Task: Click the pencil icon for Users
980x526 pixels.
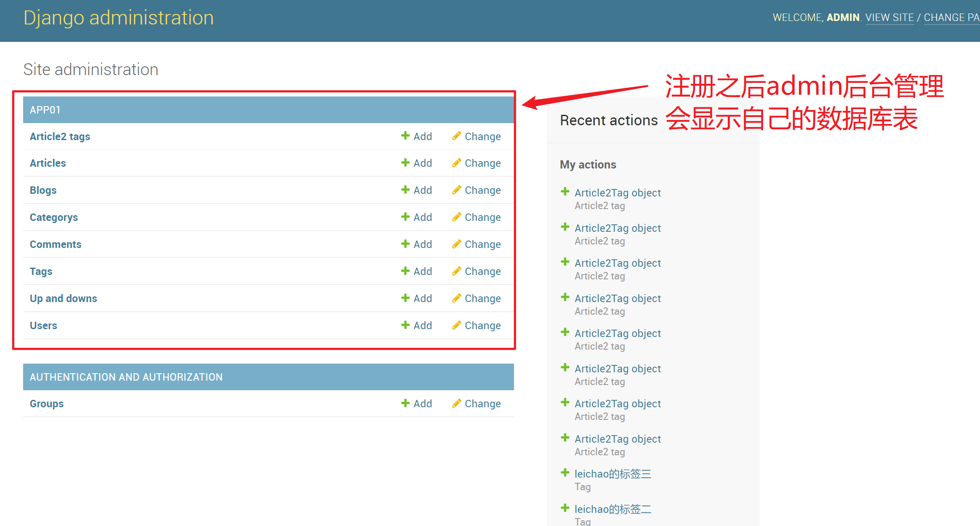Action: tap(456, 326)
